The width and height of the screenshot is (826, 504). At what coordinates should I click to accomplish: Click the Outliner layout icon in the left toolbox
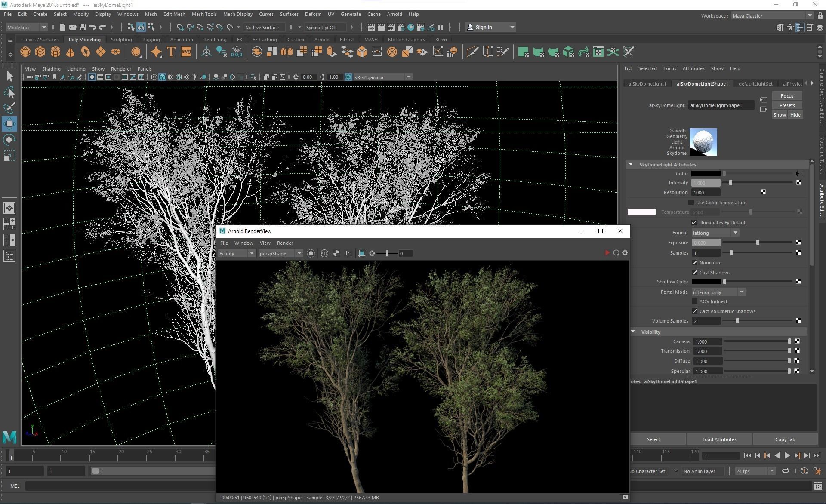[9, 256]
